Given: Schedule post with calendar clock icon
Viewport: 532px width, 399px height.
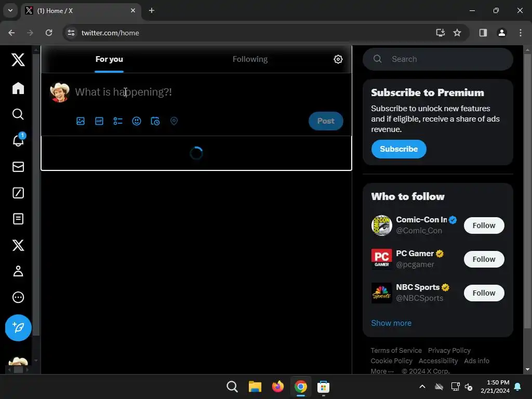Looking at the screenshot, I should [155, 121].
